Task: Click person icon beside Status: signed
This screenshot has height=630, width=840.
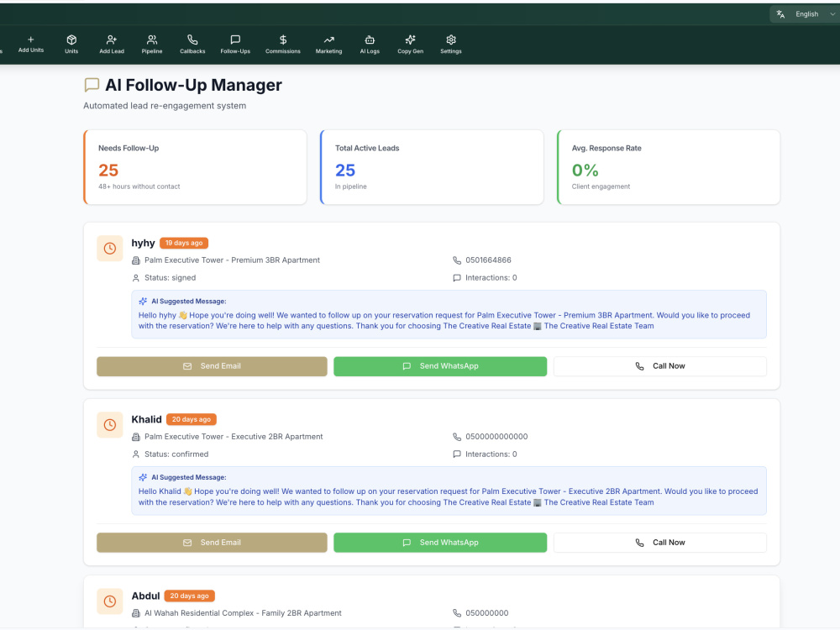Action: coord(136,278)
